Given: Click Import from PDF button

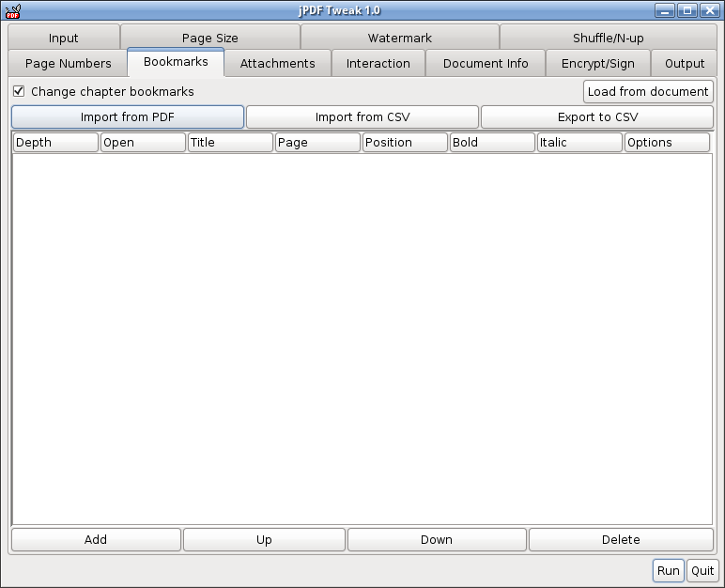Looking at the screenshot, I should coord(128,117).
